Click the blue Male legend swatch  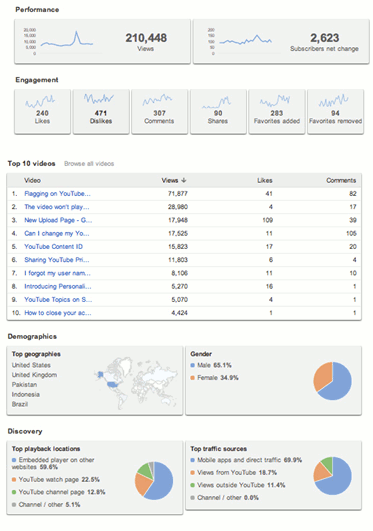coord(192,365)
